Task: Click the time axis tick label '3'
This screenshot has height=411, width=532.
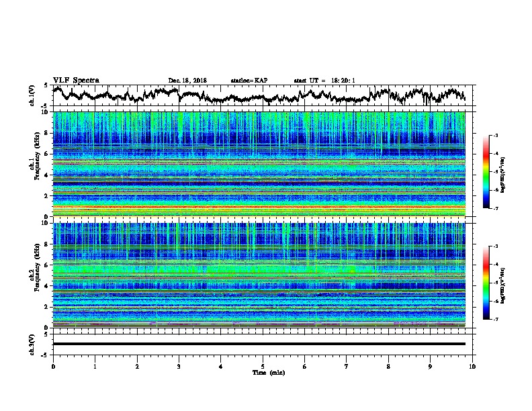Action: click(179, 367)
